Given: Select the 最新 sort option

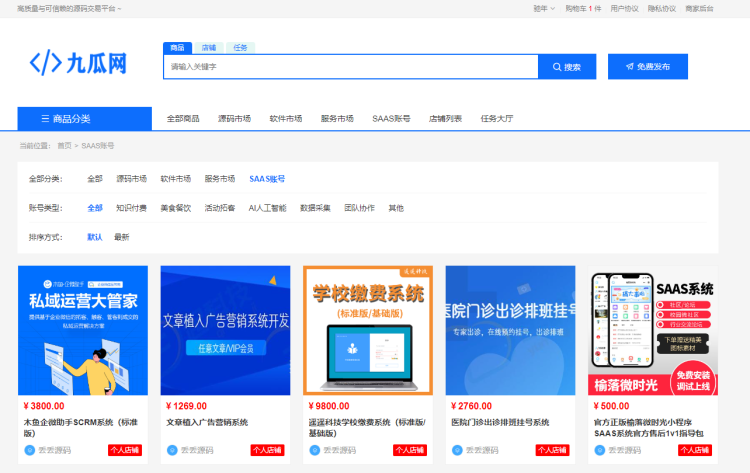Looking at the screenshot, I should coord(121,237).
